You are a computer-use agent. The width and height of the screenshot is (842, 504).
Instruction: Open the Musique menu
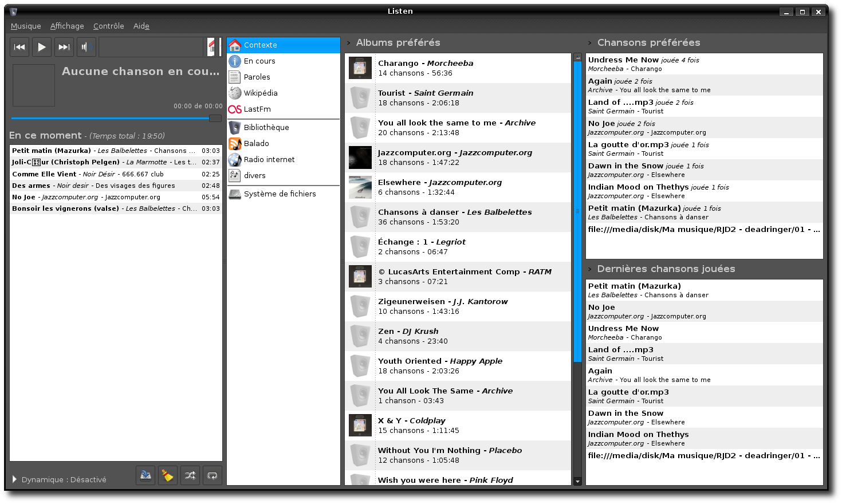(x=26, y=26)
